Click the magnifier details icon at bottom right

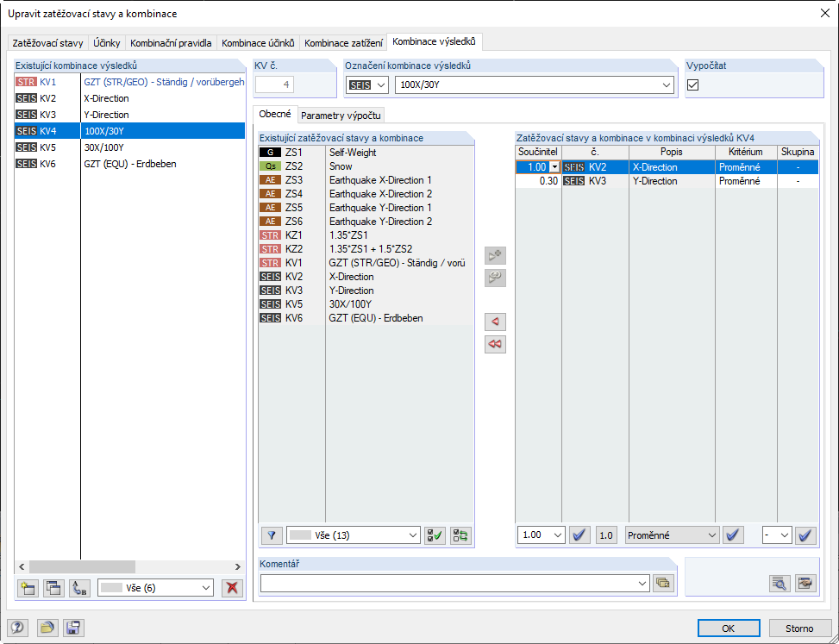[x=780, y=584]
